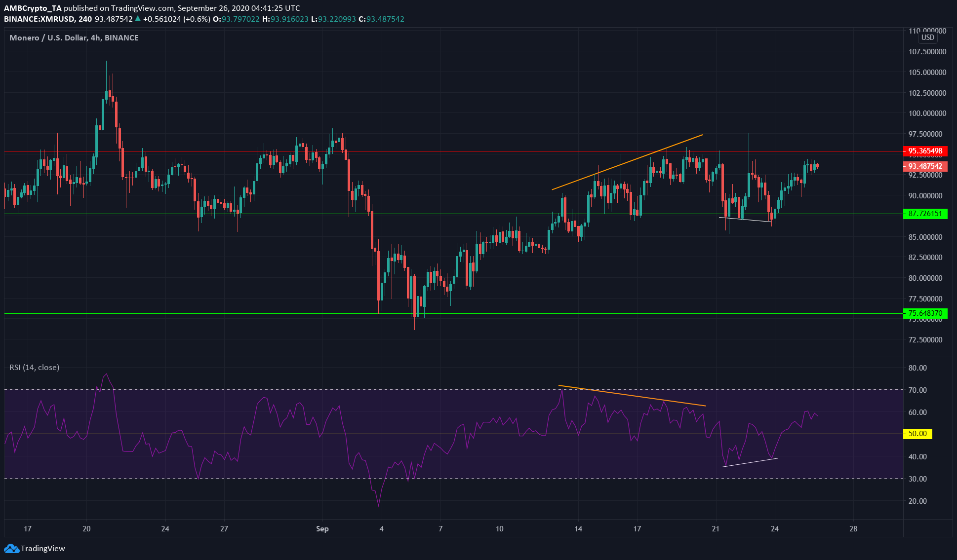Click the 24 date label near chart end

click(x=775, y=528)
